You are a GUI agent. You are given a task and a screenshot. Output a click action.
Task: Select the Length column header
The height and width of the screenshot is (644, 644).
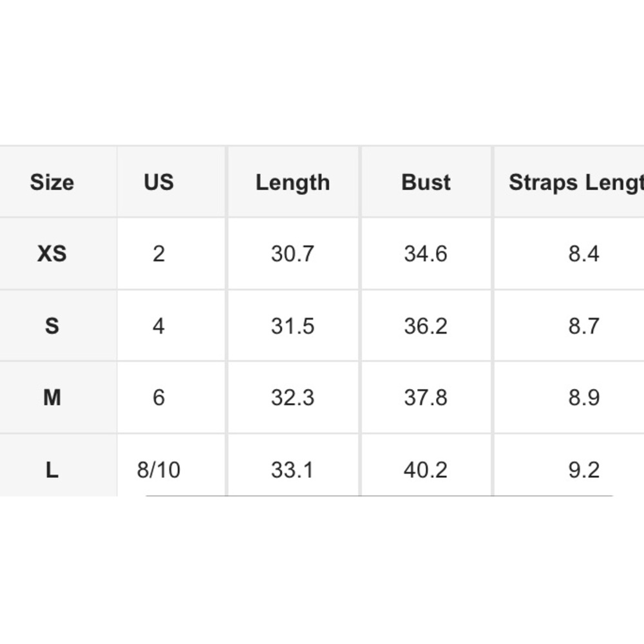click(x=293, y=183)
